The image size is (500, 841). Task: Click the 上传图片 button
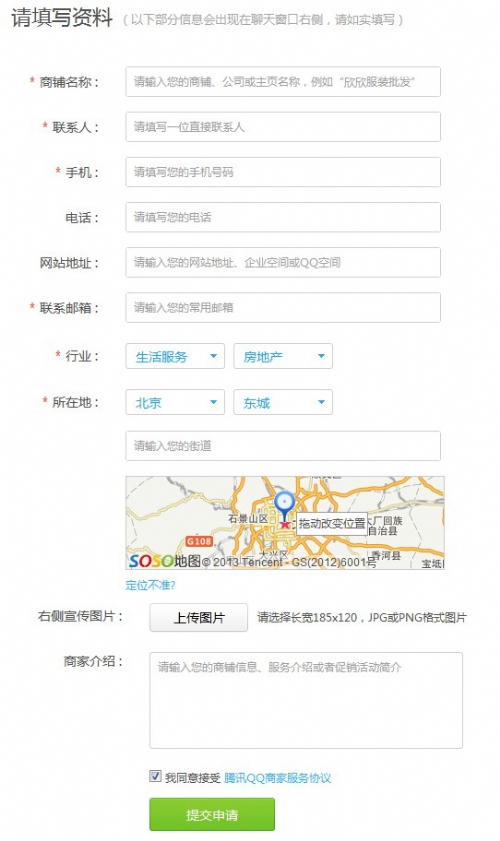[198, 617]
